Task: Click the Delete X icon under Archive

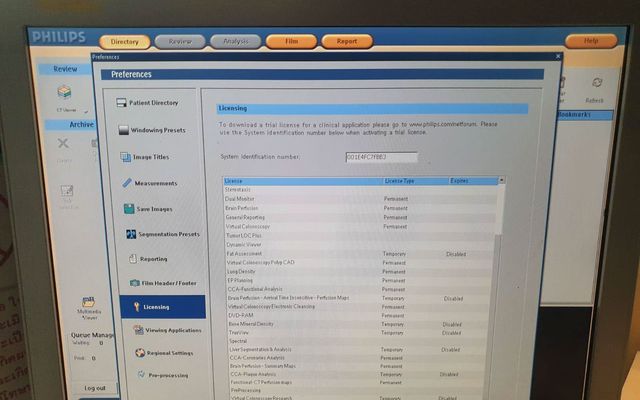Action: pyautogui.click(x=63, y=143)
